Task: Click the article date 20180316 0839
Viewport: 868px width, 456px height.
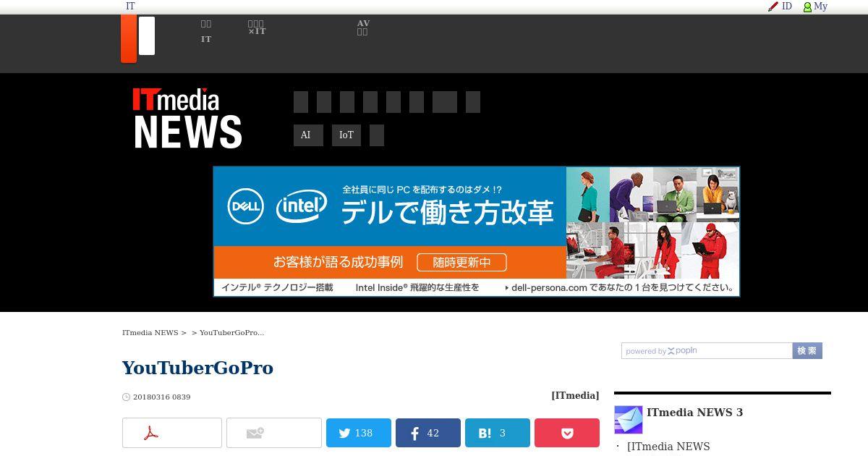Action: pos(161,397)
